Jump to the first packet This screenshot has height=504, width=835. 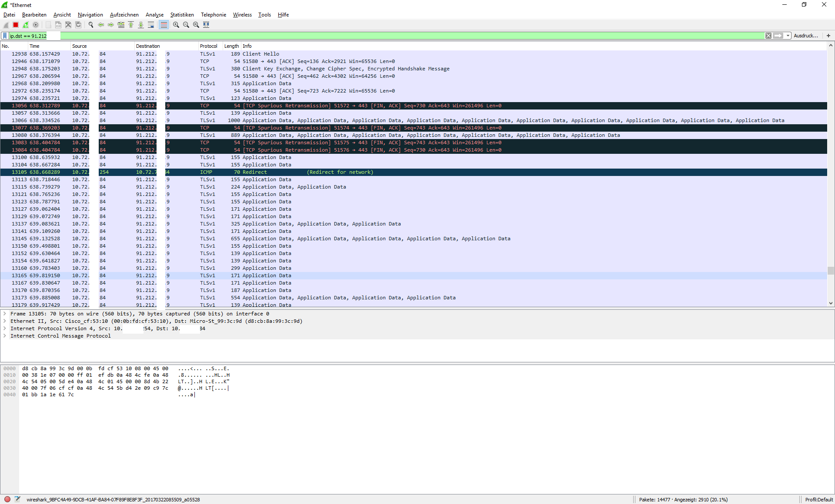(131, 25)
